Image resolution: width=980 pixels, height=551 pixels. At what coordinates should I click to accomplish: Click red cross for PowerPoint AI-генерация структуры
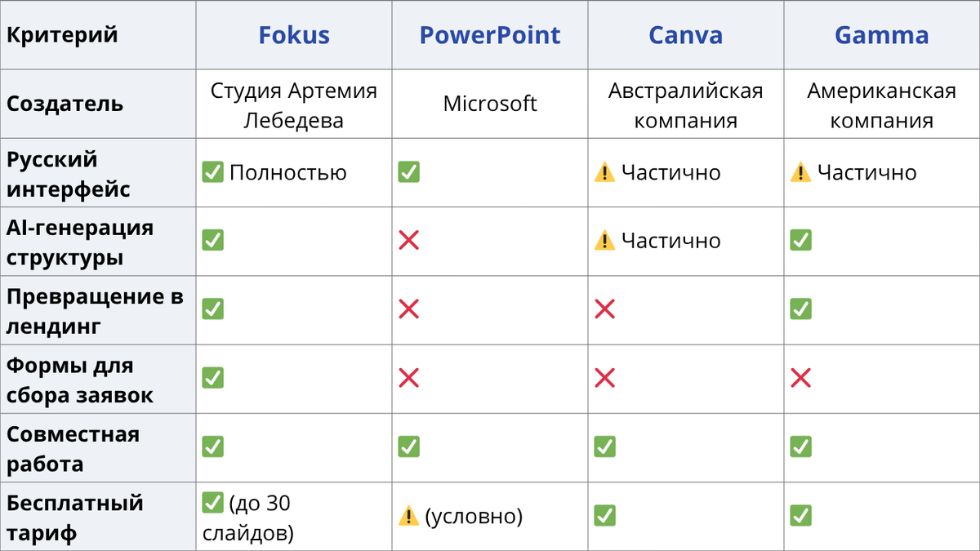click(x=408, y=241)
